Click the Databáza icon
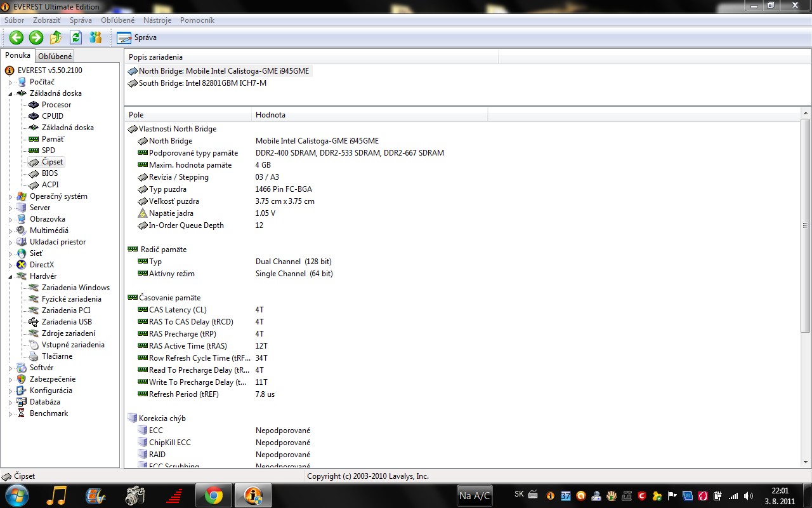The width and height of the screenshot is (812, 508). [x=22, y=402]
